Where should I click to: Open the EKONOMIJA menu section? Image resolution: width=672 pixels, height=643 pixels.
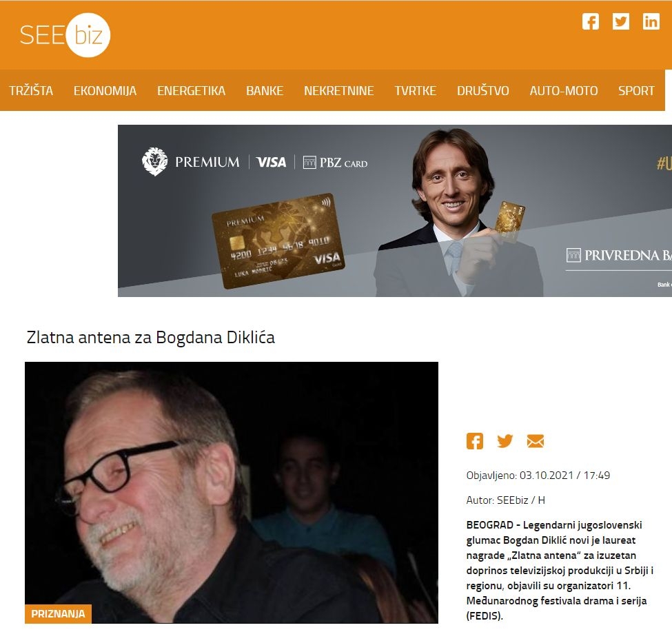pyautogui.click(x=105, y=91)
